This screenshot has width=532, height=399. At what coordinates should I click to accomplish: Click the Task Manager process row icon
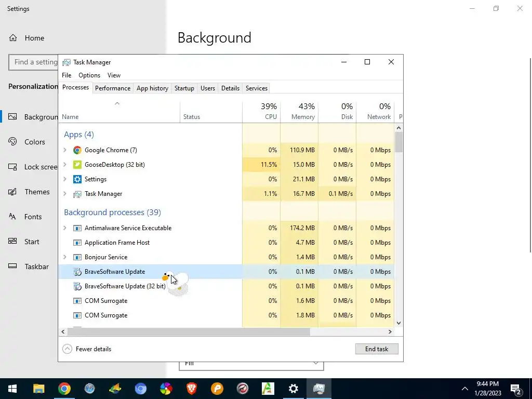(x=77, y=194)
